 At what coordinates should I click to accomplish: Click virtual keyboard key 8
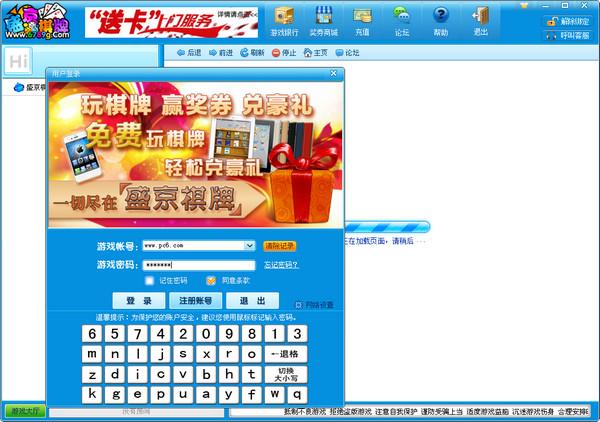coord(251,334)
